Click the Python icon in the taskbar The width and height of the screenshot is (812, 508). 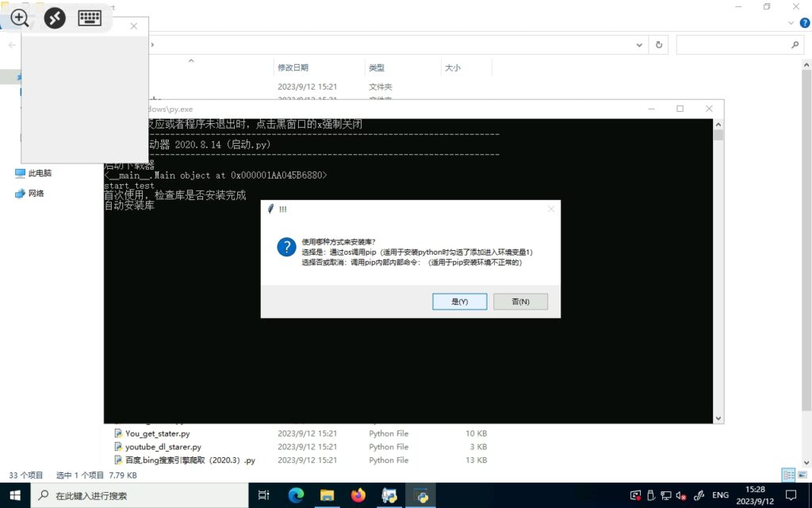(420, 495)
